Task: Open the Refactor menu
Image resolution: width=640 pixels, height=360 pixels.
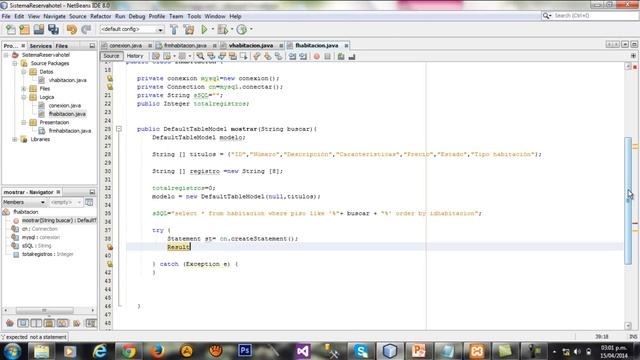Action: point(100,16)
